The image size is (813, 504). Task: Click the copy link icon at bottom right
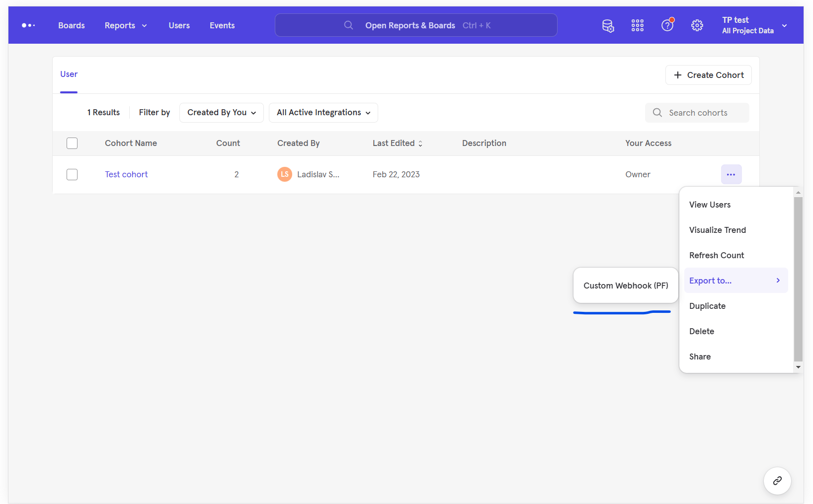[777, 481]
